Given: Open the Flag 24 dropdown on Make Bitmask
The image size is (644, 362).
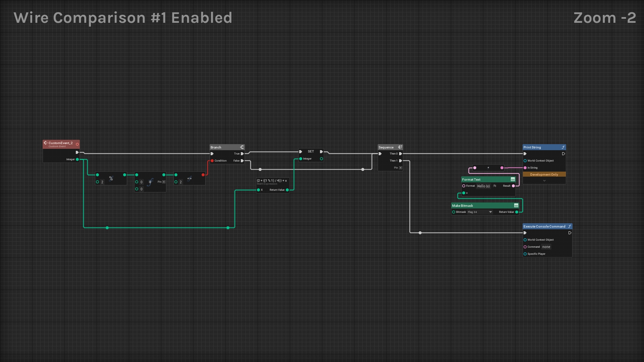Looking at the screenshot, I should tap(490, 212).
